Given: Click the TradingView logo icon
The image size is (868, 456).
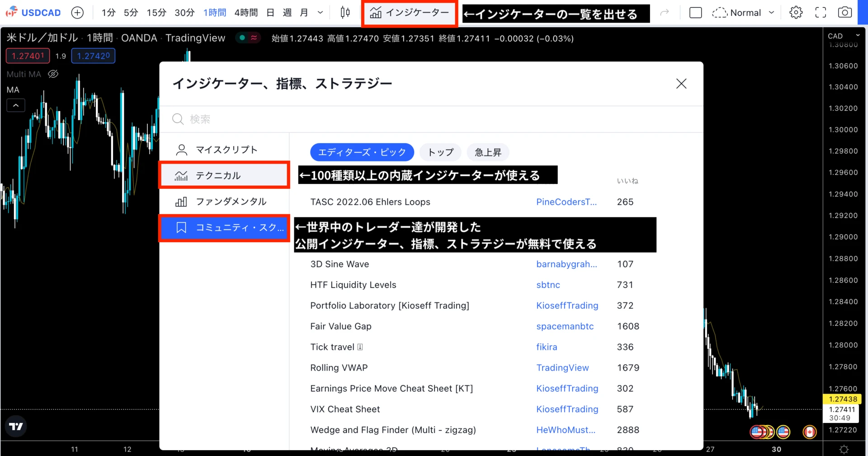Looking at the screenshot, I should [16, 426].
